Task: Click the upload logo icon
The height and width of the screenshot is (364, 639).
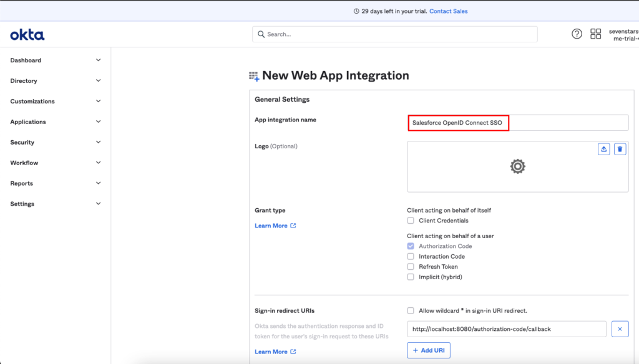Action: tap(603, 149)
